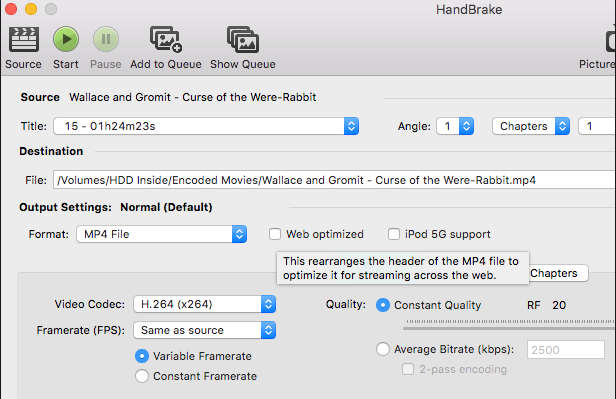Open the Title dropdown showing 15 - 01h24m23s
This screenshot has width=616, height=399.
click(206, 126)
